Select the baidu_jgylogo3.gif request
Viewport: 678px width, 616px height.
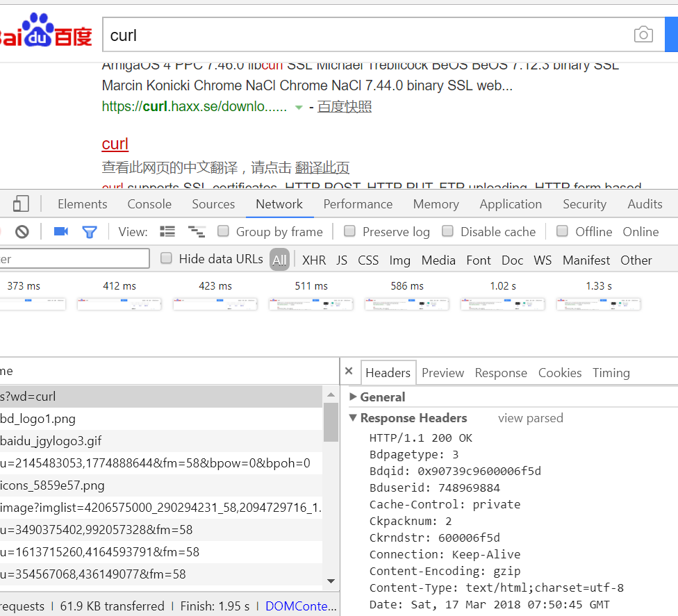coord(161,441)
